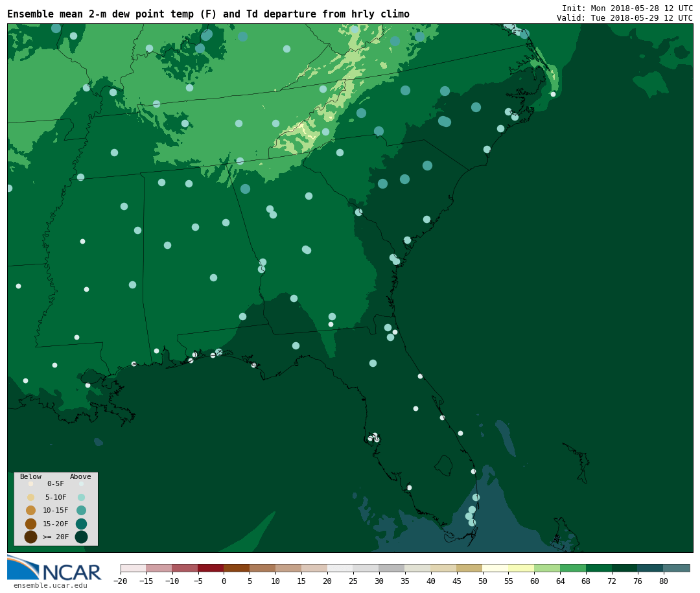
Task: Pick the color bar swatch between -10 and -5
Action: click(x=185, y=568)
